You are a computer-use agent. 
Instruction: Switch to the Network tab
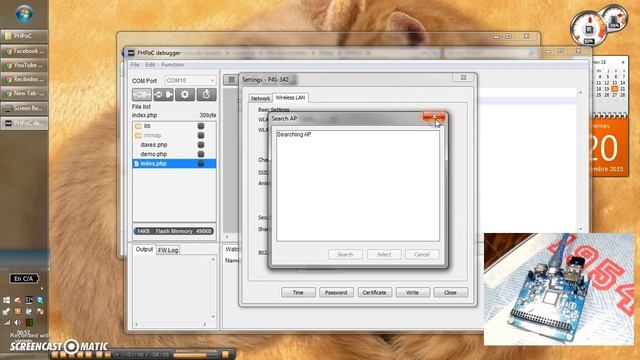(260, 98)
